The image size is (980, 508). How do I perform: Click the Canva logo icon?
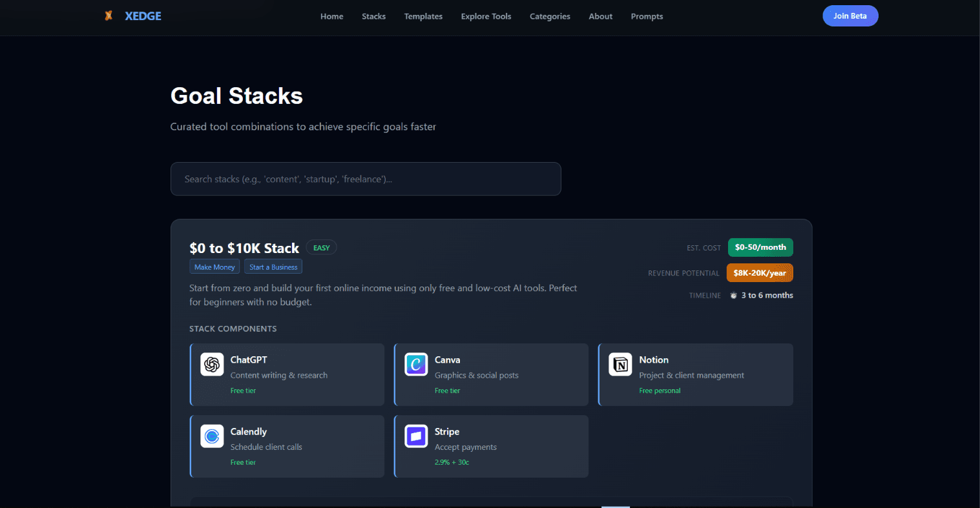pyautogui.click(x=416, y=365)
